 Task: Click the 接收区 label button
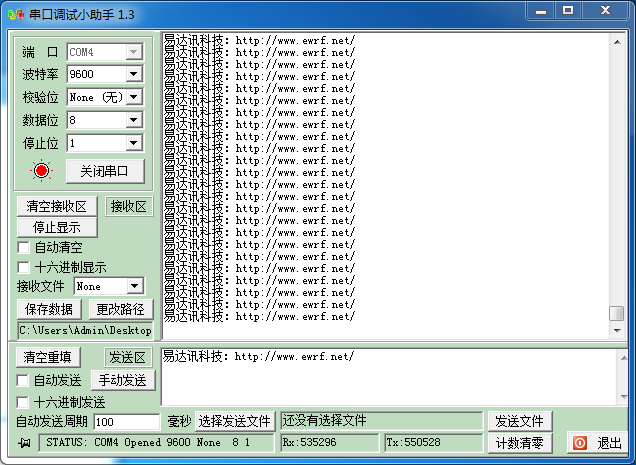coord(129,206)
